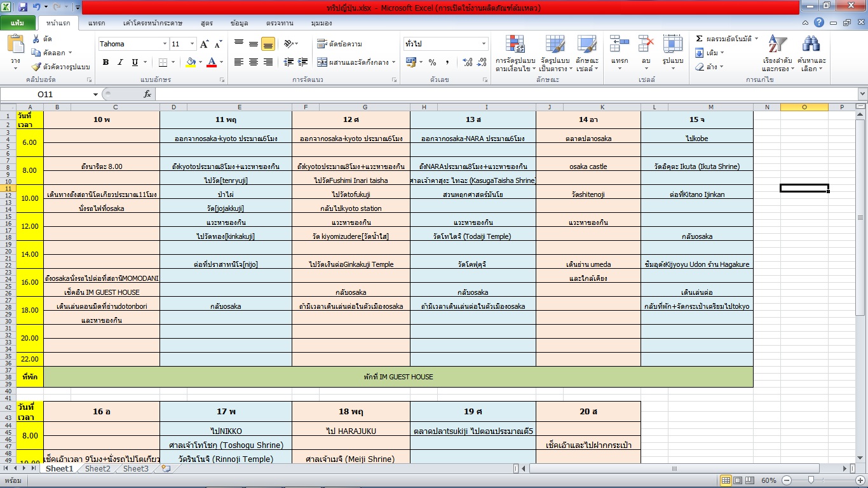
Task: Click the Cut (ตัด) scissors icon
Action: click(36, 39)
